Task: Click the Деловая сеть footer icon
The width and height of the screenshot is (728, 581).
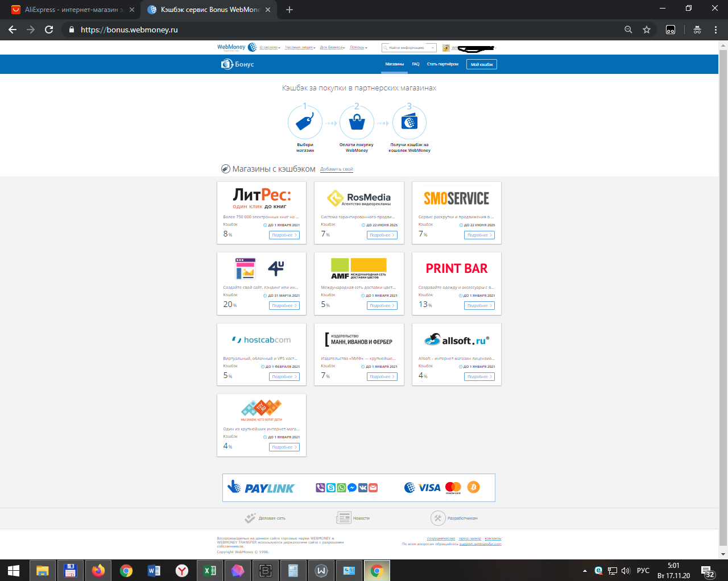Action: [x=250, y=518]
